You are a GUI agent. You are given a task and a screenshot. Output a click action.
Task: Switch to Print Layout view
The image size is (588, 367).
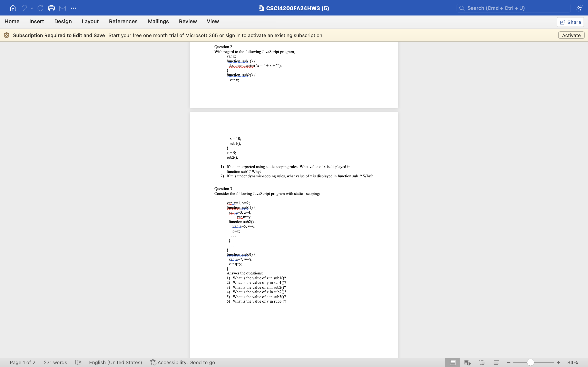pos(452,362)
